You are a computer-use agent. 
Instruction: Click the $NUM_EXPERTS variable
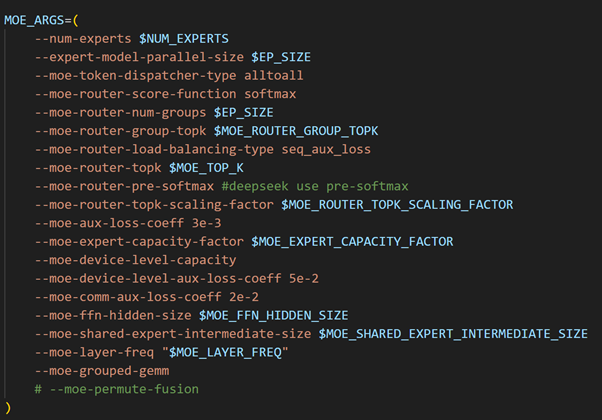pyautogui.click(x=184, y=39)
